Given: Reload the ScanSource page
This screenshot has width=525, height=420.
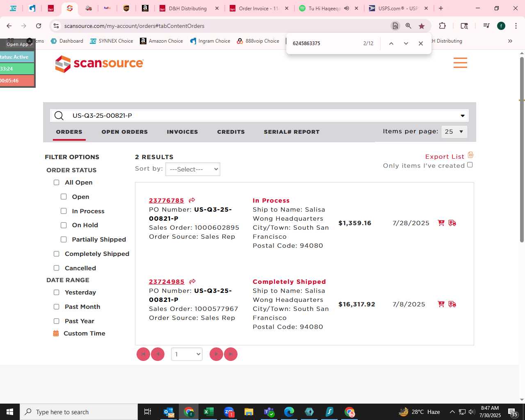Looking at the screenshot, I should (x=39, y=26).
